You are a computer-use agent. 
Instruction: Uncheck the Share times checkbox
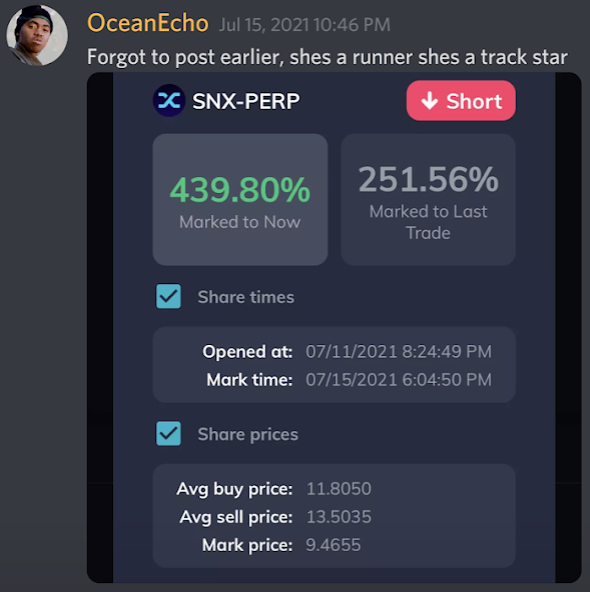[168, 296]
